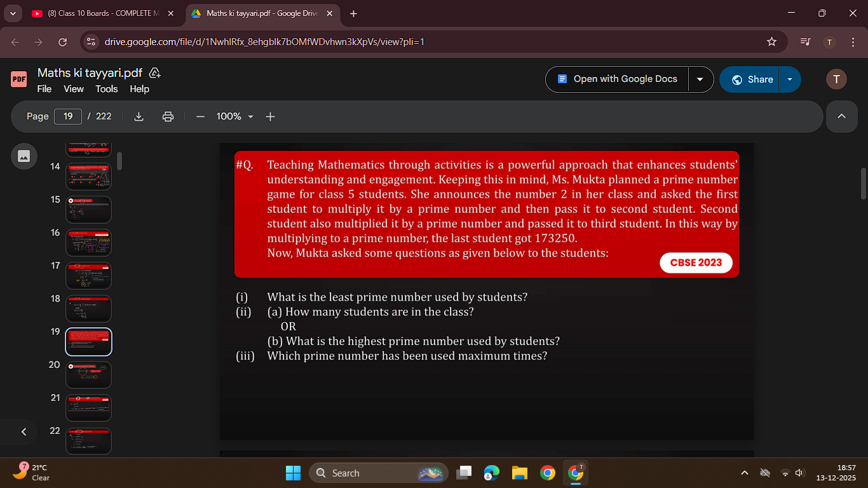Image resolution: width=868 pixels, height=488 pixels.
Task: Add shortcut to Drive icon next to filename
Action: (154, 73)
